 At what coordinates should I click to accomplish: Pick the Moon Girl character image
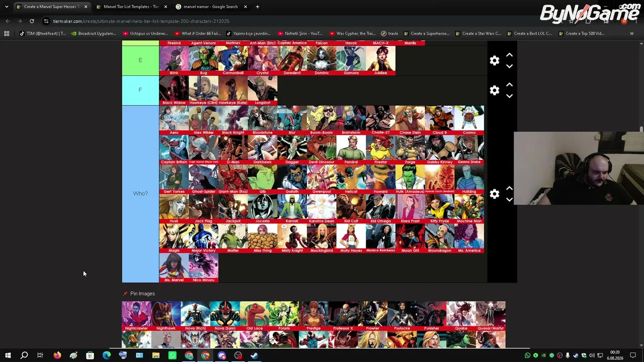coord(411,238)
